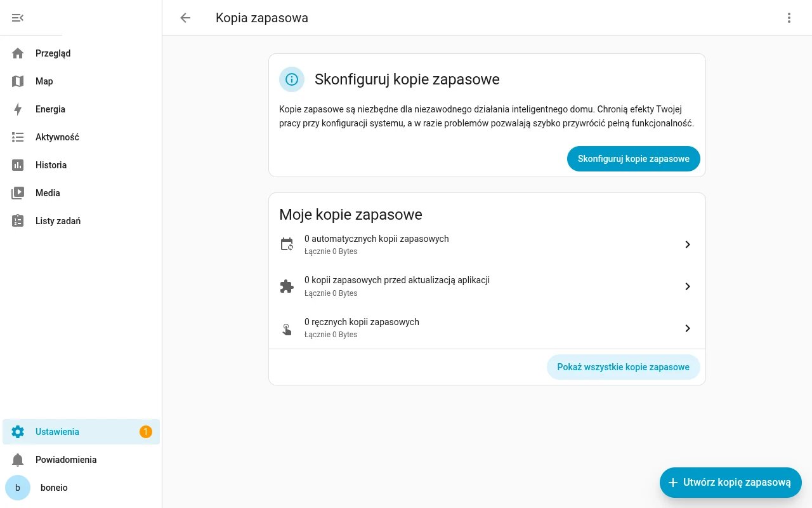Select '0 automatycznych kopii zapasowych' text
The height and width of the screenshot is (508, 812).
coord(377,239)
